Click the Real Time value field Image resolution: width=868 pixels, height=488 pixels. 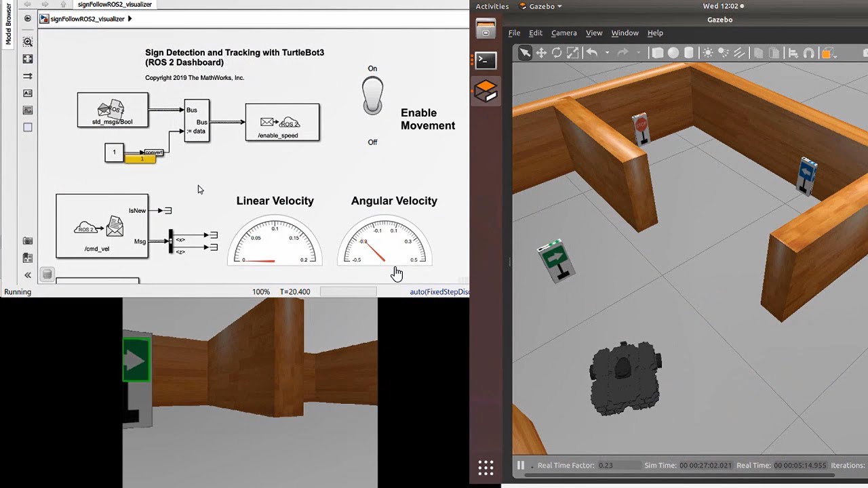click(800, 466)
